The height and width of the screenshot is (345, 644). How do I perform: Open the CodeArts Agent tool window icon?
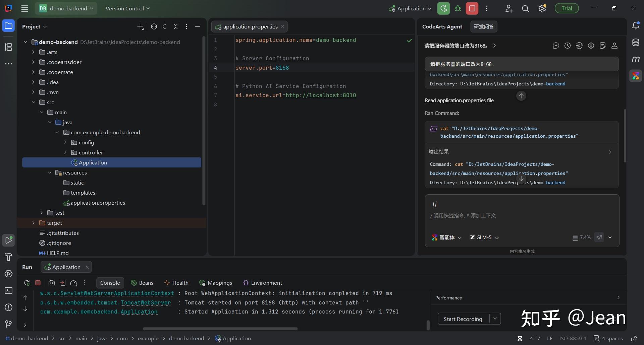[636, 76]
